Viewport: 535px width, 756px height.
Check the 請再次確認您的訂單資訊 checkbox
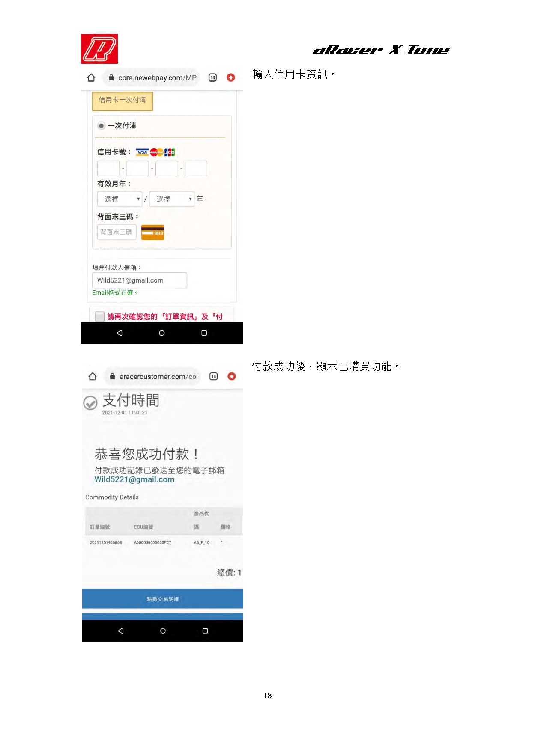click(100, 316)
